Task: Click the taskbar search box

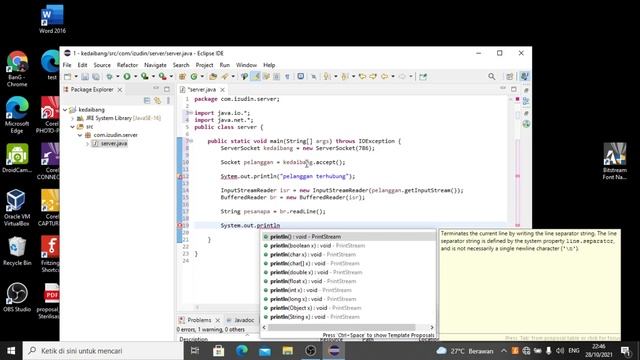Action: (x=103, y=351)
